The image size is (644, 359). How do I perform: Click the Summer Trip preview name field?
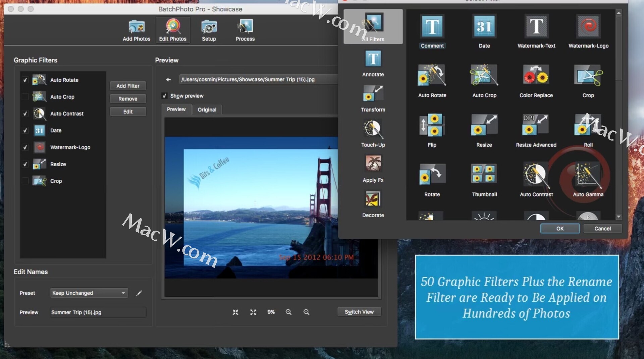coord(98,312)
